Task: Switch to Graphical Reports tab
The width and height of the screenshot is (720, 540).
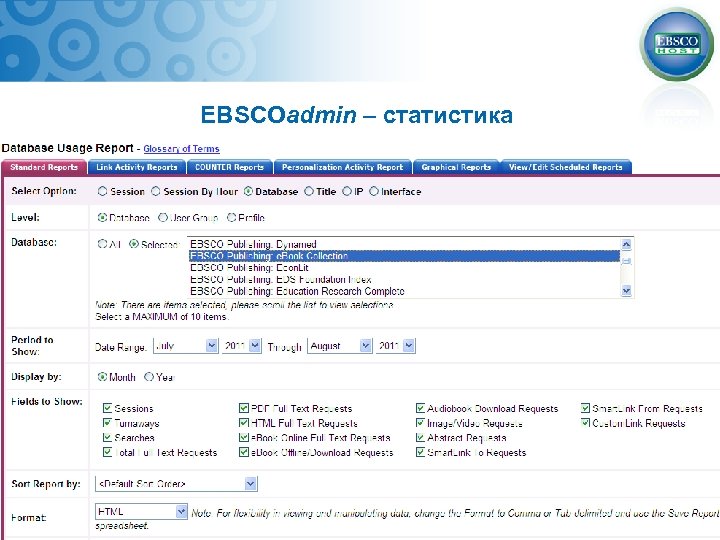Action: pyautogui.click(x=456, y=167)
